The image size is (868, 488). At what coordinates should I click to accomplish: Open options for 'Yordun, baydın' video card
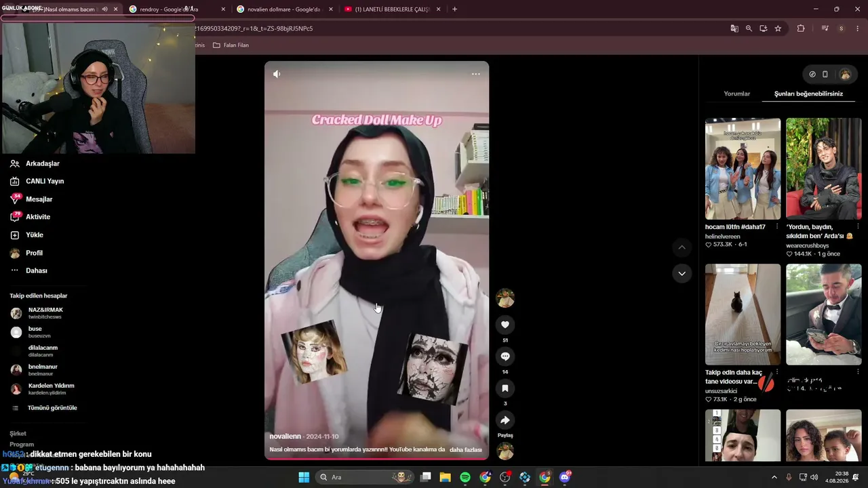click(858, 226)
